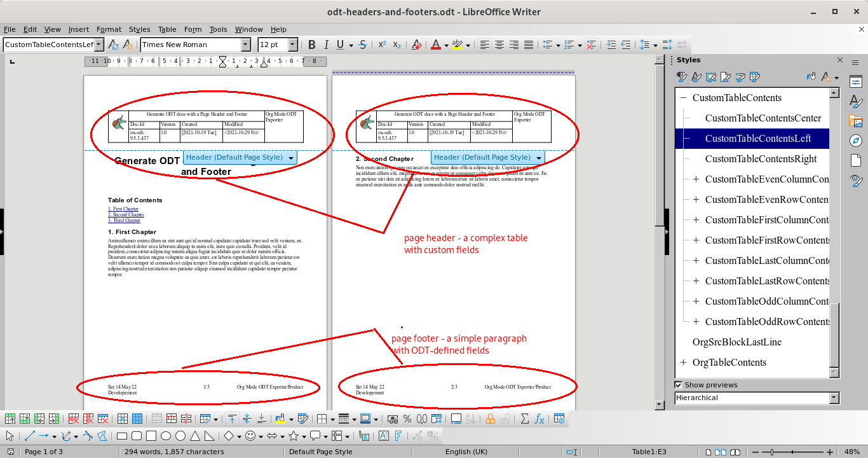Image resolution: width=868 pixels, height=458 pixels.
Task: Follow the Second Chapter contents link
Action: [x=126, y=214]
